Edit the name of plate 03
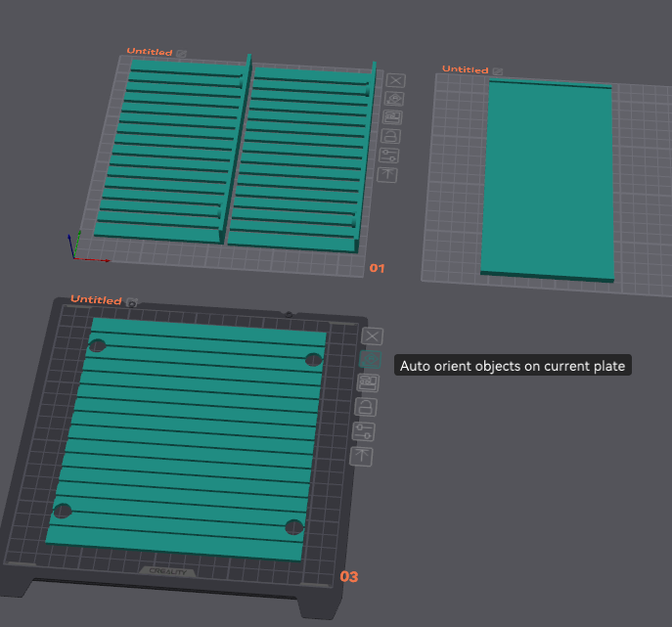The height and width of the screenshot is (627, 672). point(132,302)
